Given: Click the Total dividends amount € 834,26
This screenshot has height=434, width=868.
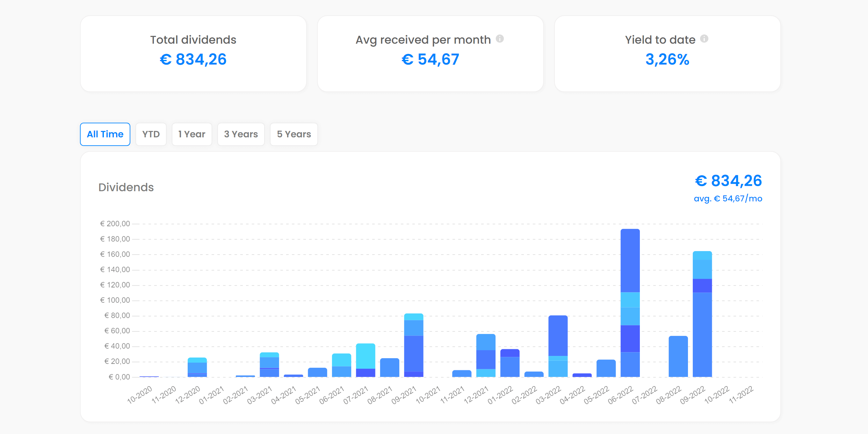Looking at the screenshot, I should pyautogui.click(x=193, y=60).
